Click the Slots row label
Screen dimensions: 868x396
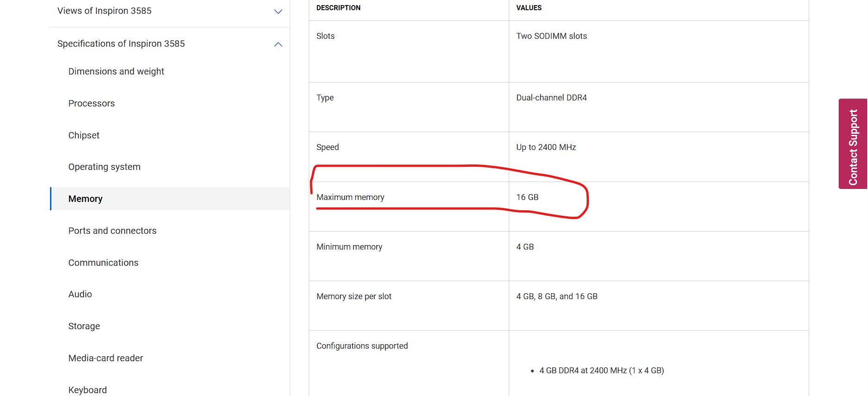click(x=325, y=36)
